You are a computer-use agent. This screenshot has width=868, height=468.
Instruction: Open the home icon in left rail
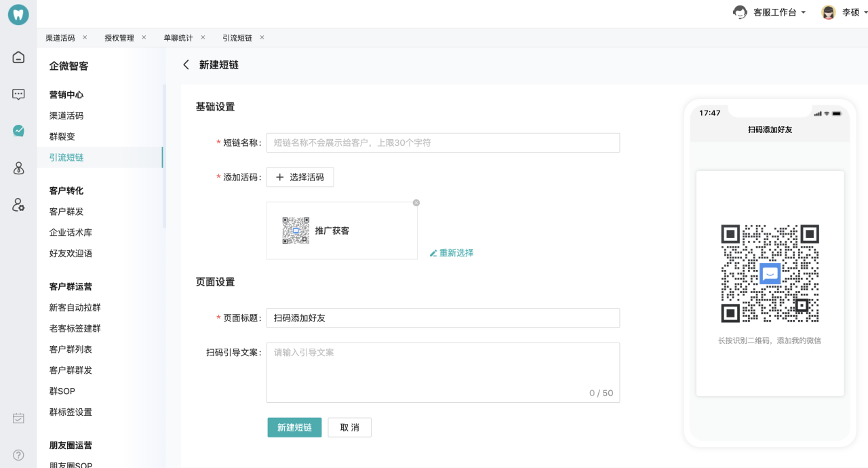point(19,57)
